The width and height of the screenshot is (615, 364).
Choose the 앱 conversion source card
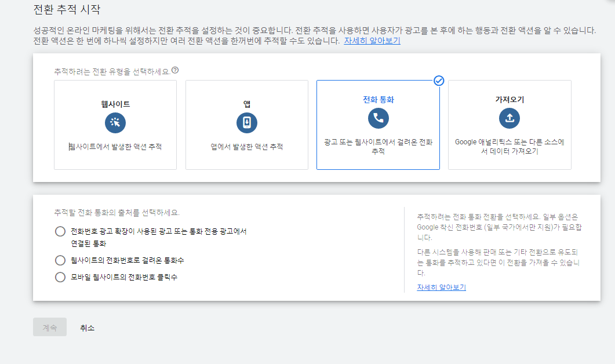point(246,125)
